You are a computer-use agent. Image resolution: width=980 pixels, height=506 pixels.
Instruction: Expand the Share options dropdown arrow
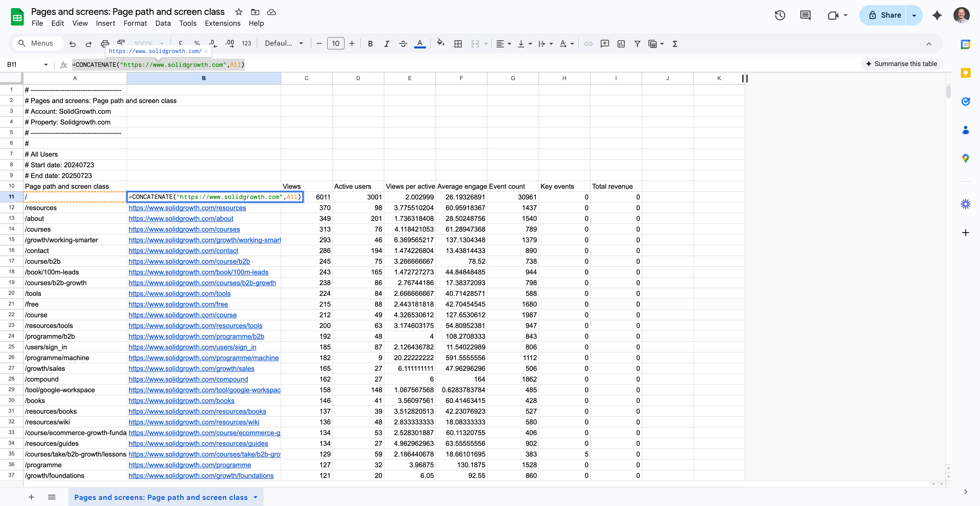point(914,15)
